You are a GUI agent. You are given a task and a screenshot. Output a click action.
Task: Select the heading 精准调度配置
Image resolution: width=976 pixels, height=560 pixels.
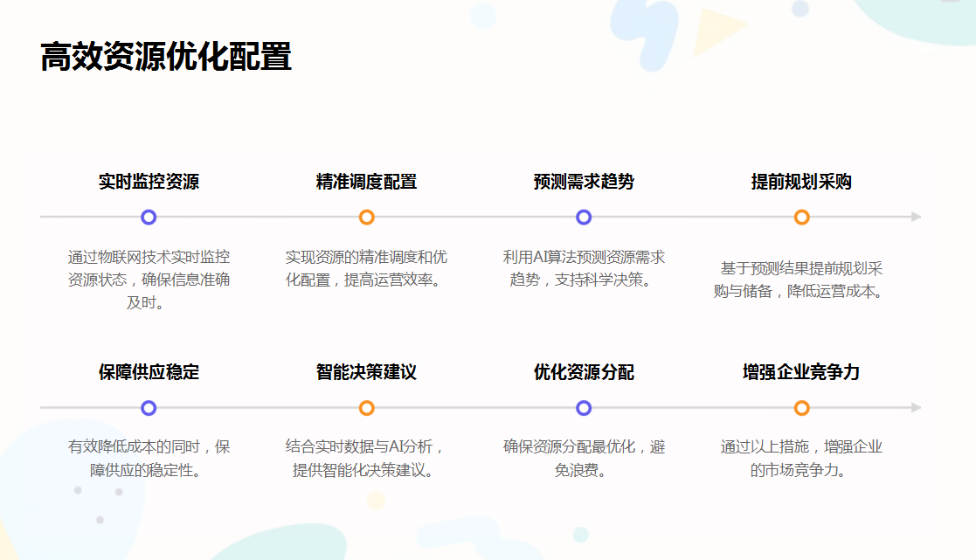tap(367, 182)
